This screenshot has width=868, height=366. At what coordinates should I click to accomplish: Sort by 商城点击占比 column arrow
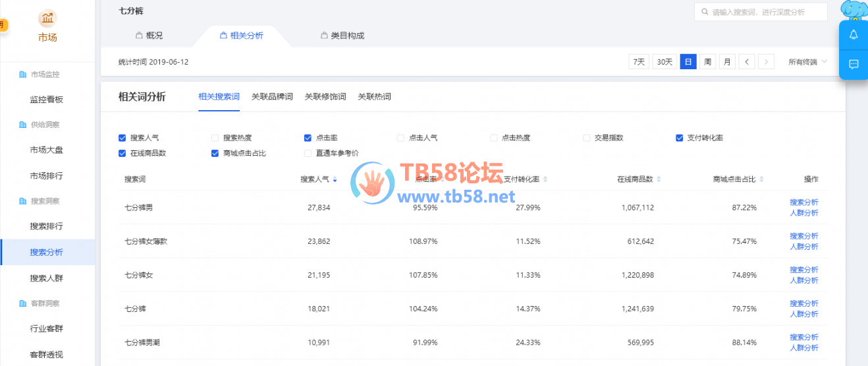763,179
